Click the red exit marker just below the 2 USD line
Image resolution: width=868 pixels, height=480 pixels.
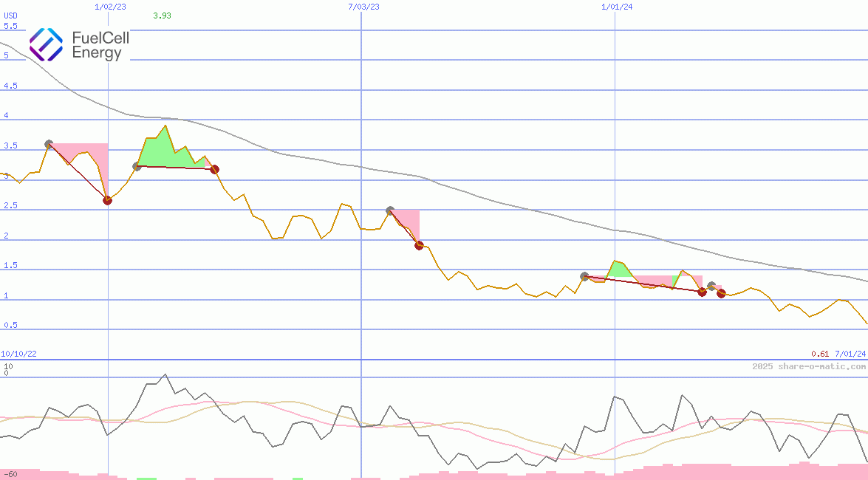pyautogui.click(x=419, y=245)
